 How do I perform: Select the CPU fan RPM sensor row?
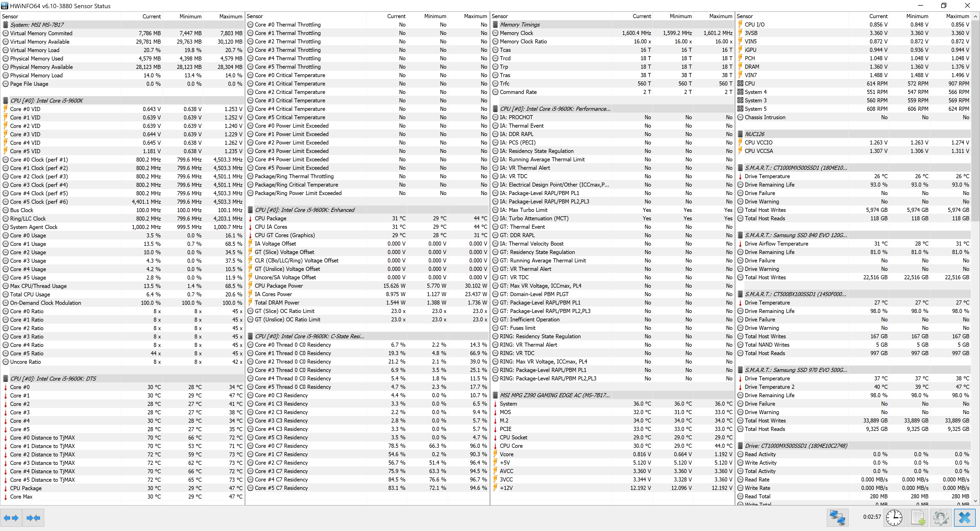pyautogui.click(x=750, y=83)
